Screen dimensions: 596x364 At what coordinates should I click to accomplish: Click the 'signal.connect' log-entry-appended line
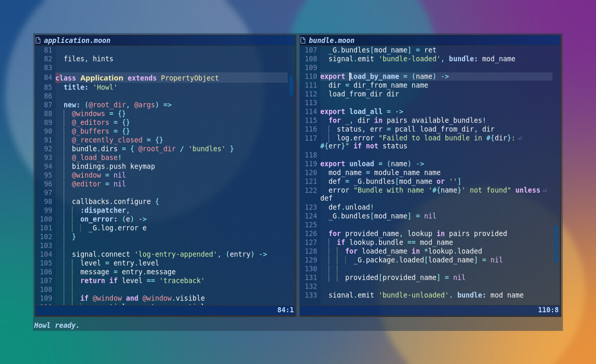(170, 254)
